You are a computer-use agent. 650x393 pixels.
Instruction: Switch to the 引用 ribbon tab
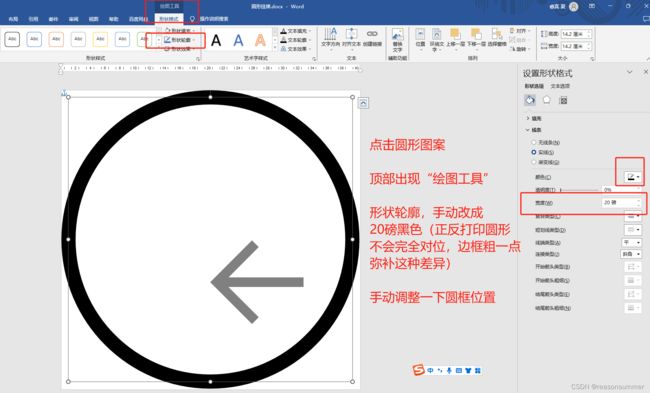(x=33, y=19)
